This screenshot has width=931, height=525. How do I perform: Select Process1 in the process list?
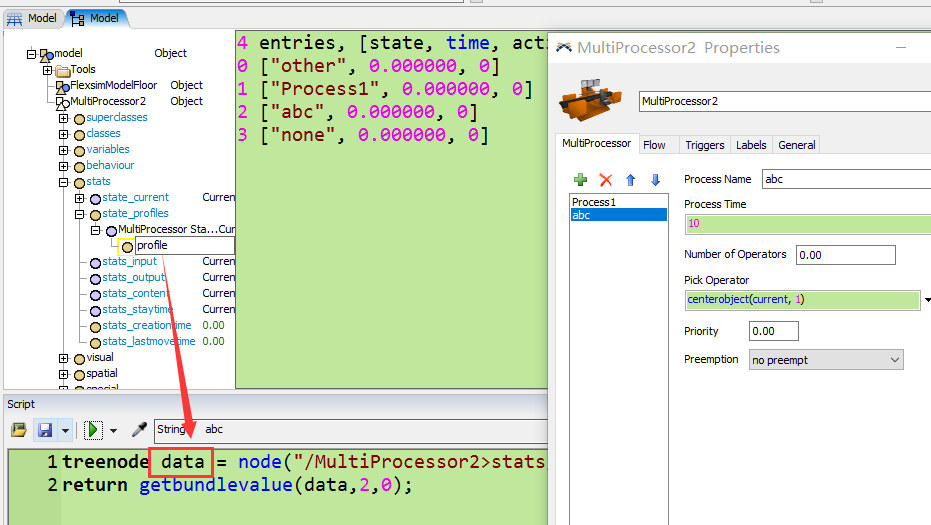click(x=594, y=202)
